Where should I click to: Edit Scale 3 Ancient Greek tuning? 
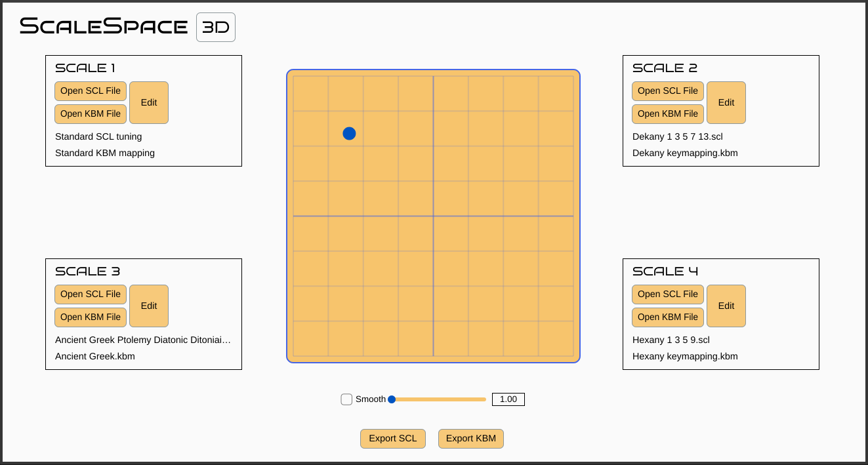pos(149,306)
